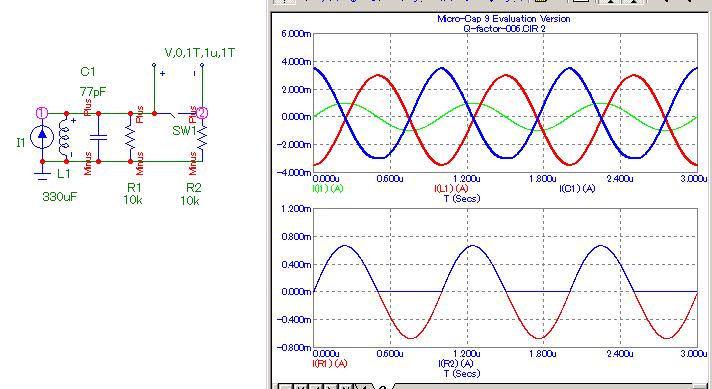
Task: Click the 6.000m y-axis value
Action: (x=296, y=34)
